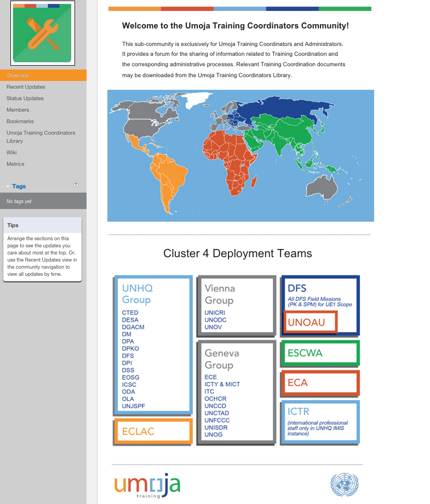This screenshot has width=430, height=504.
Task: Click the Umoja training logo
Action: [147, 485]
